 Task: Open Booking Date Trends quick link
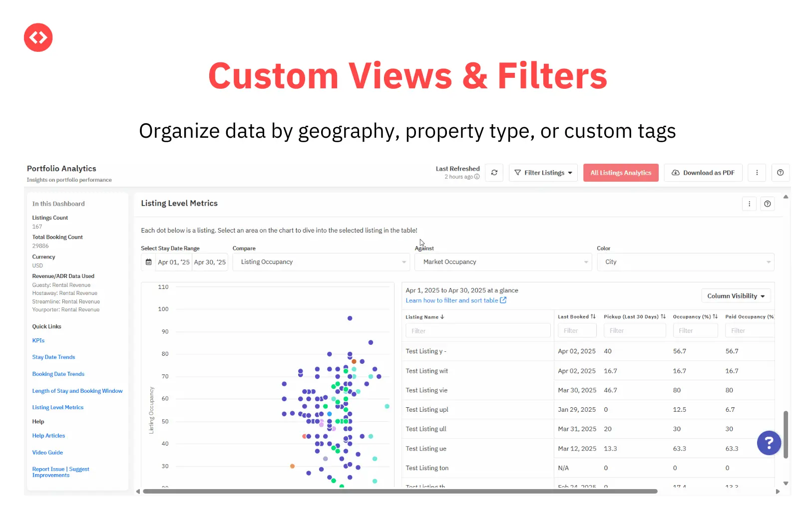(58, 374)
